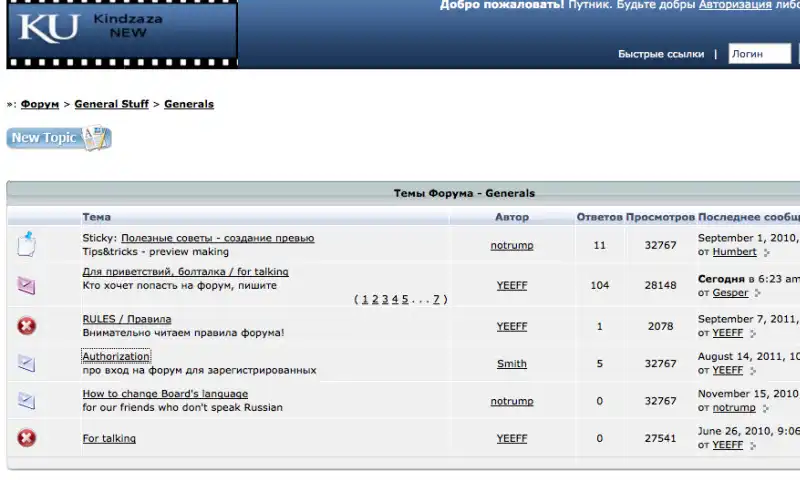Viewport: 800px width, 480px height.
Task: Navigate to Форум breadcrumb link
Action: (40, 104)
